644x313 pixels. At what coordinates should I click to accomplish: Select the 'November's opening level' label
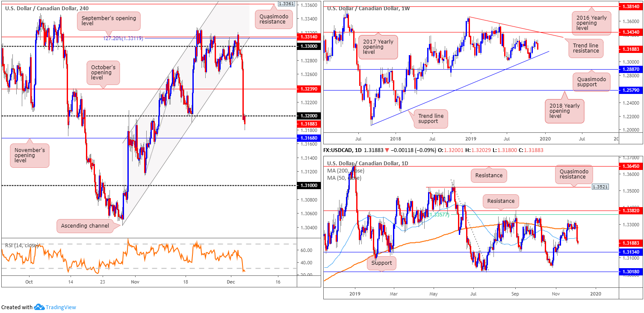[29, 155]
